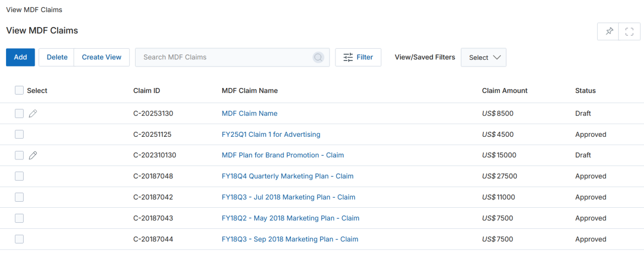Click the US$ 8500 amount
The width and height of the screenshot is (644, 254).
pyautogui.click(x=498, y=114)
